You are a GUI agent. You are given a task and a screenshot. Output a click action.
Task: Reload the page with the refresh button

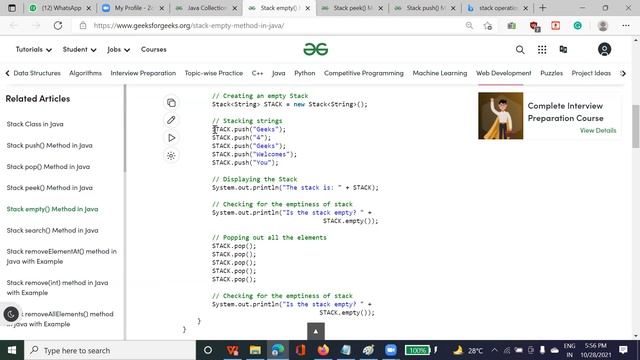pyautogui.click(x=58, y=25)
